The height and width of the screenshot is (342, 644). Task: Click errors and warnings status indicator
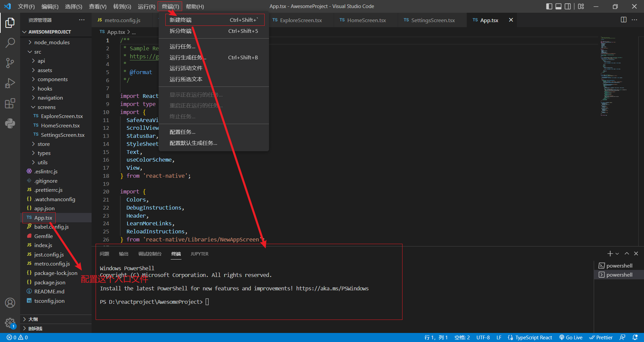[17, 337]
